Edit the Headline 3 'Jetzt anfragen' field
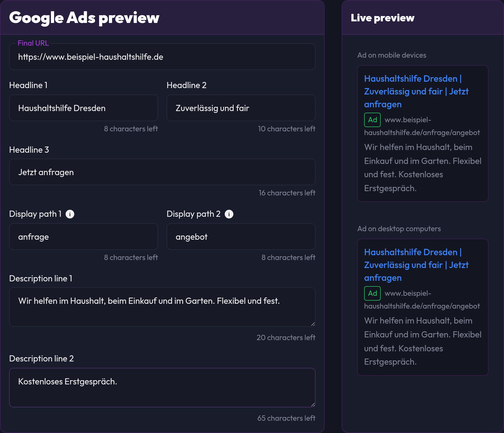 click(162, 172)
